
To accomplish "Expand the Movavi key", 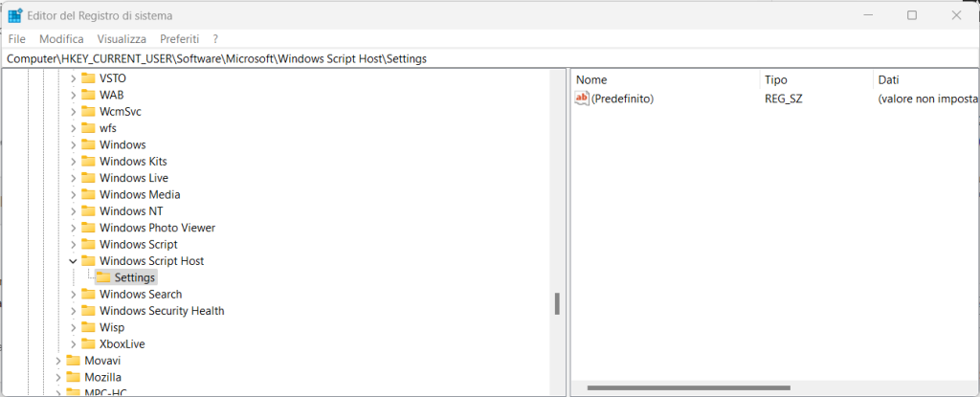I will 58,361.
